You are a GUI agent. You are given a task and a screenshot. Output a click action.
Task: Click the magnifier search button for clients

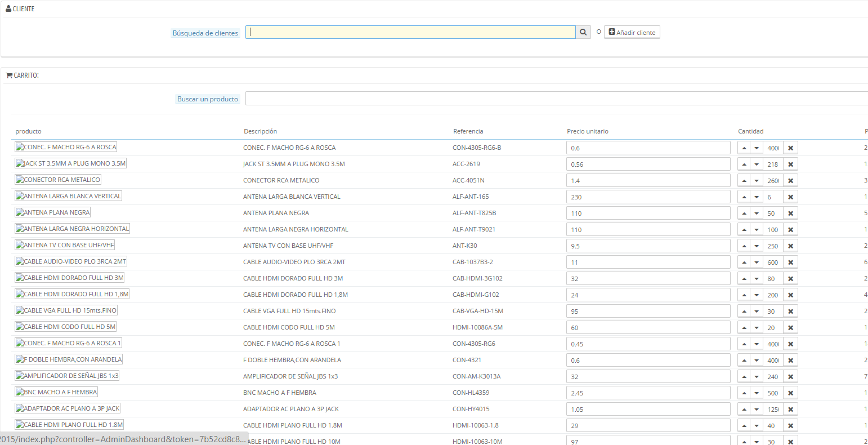pos(583,32)
